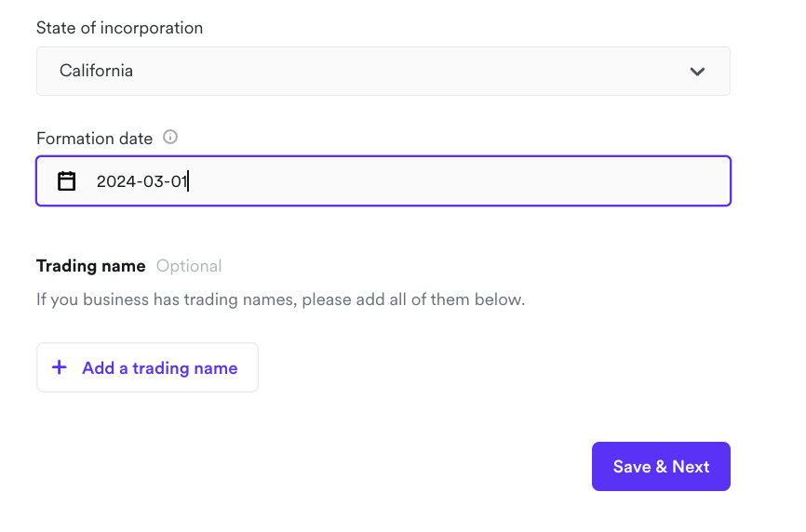This screenshot has width=806, height=532.
Task: Click the State of incorporation label
Action: pyautogui.click(x=119, y=28)
